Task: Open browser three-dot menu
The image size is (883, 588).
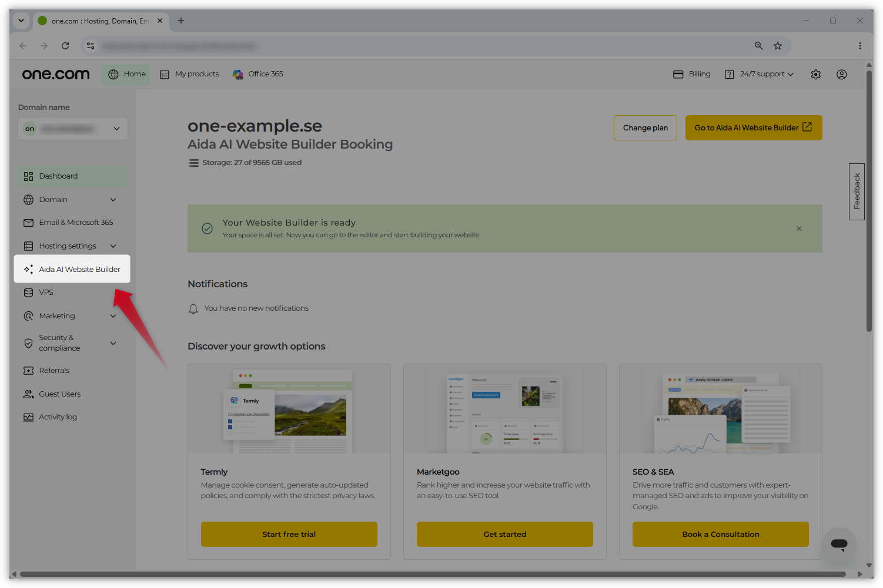Action: 860,46
